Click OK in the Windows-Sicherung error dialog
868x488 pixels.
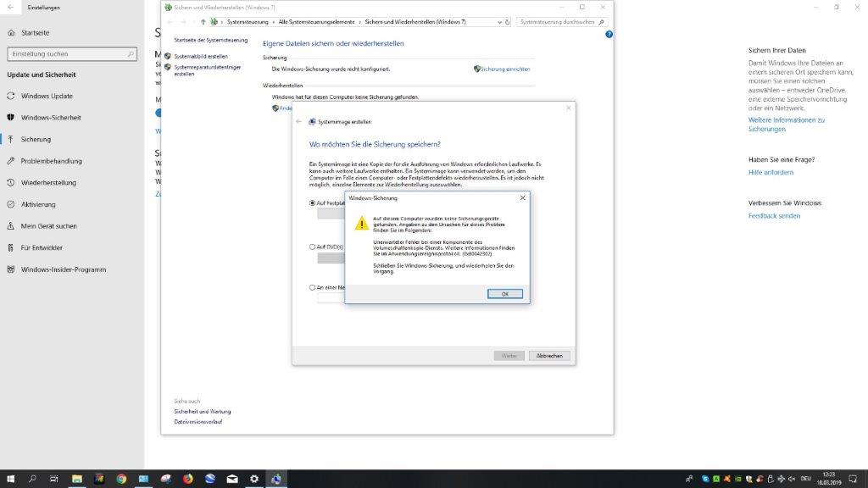[x=505, y=294]
